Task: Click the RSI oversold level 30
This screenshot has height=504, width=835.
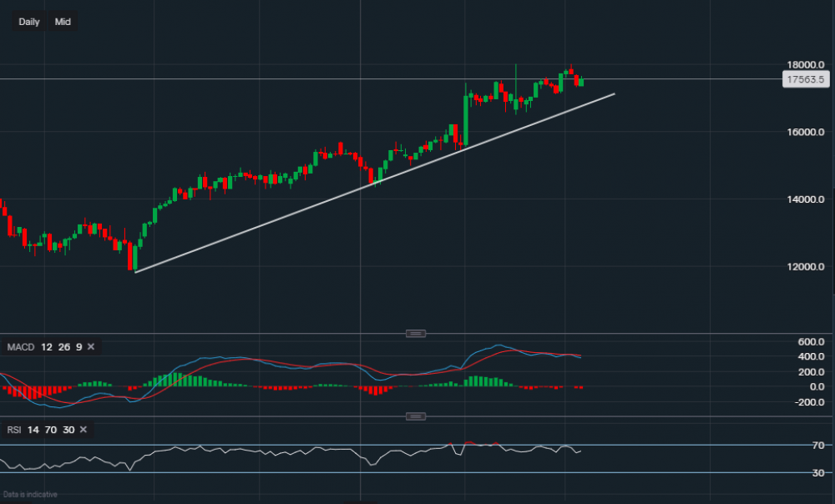Action: coord(68,431)
